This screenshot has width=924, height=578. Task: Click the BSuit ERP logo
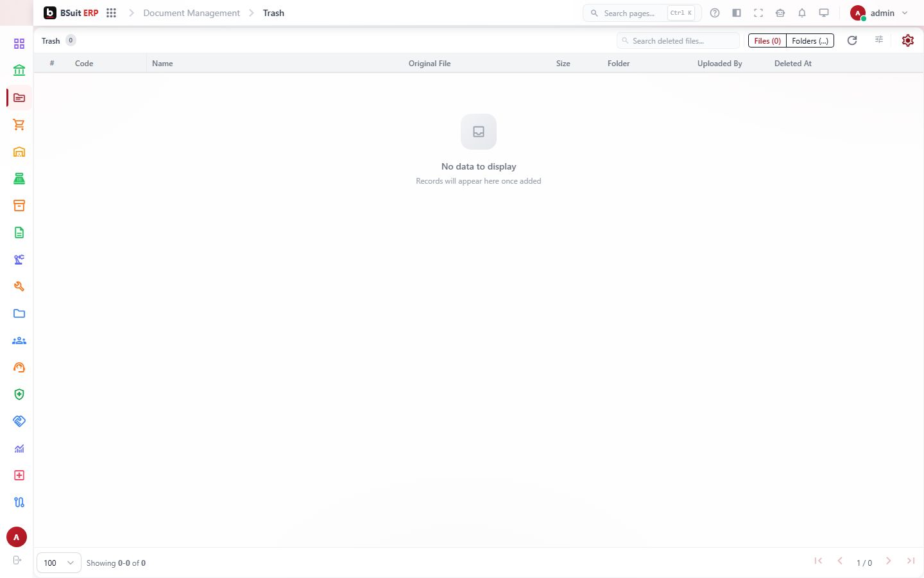coord(71,13)
